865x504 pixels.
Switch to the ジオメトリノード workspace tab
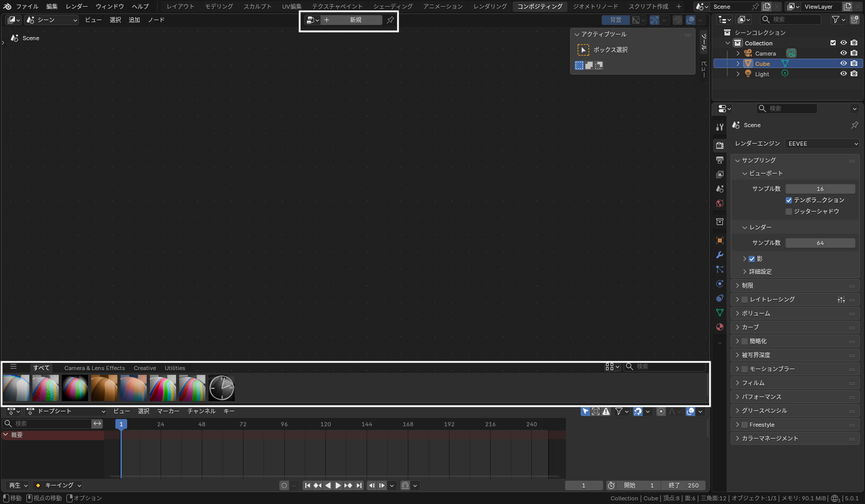tap(595, 7)
